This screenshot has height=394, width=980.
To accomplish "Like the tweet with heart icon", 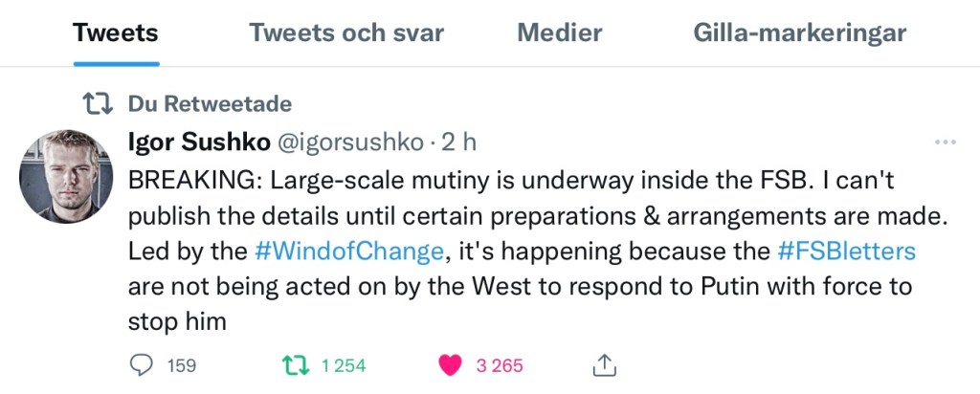I will pyautogui.click(x=450, y=364).
